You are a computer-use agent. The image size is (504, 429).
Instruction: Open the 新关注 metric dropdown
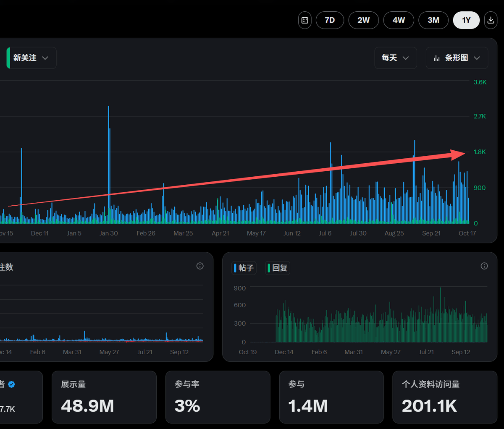click(31, 58)
